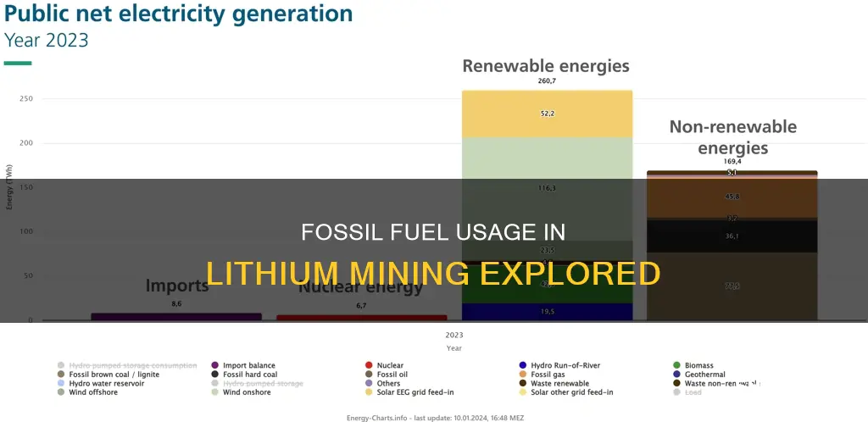Click the Imports bar valued 8,6
The image size is (868, 422).
(176, 317)
